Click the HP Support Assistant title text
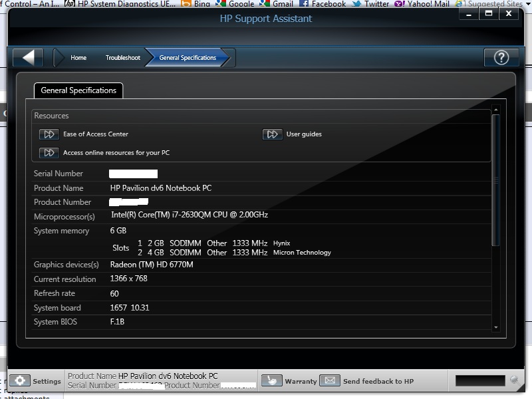532x399 pixels. coord(265,19)
